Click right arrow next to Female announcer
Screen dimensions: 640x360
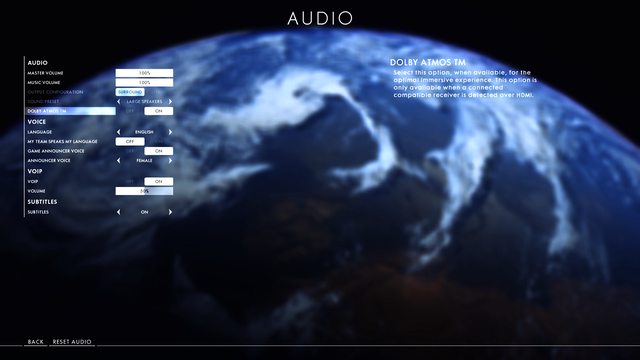coord(170,161)
